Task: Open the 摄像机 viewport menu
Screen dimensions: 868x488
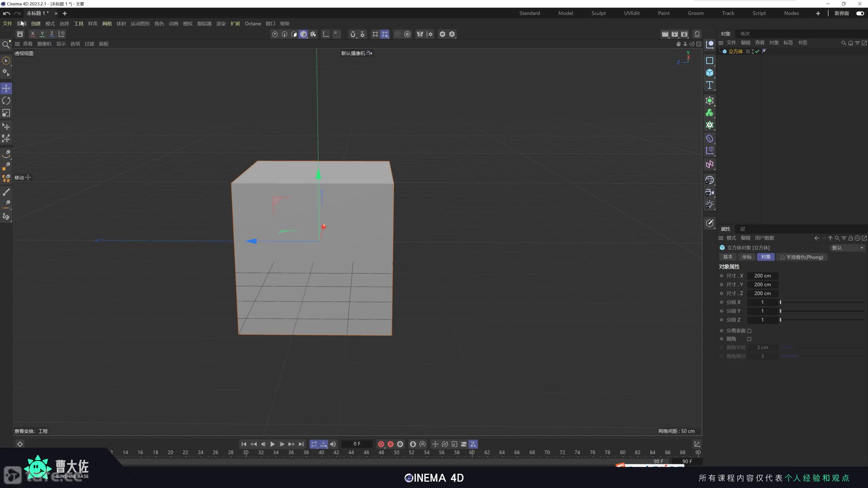Action: pos(44,44)
